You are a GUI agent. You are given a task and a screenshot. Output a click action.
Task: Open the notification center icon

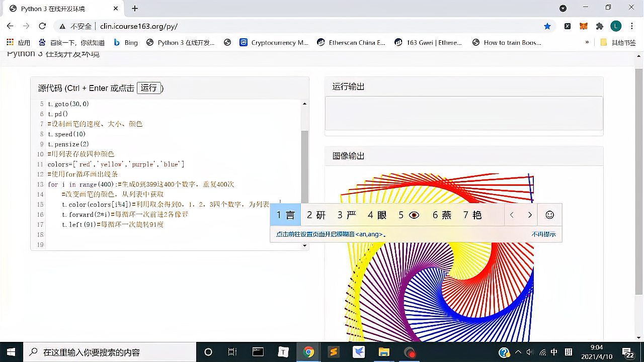point(628,352)
